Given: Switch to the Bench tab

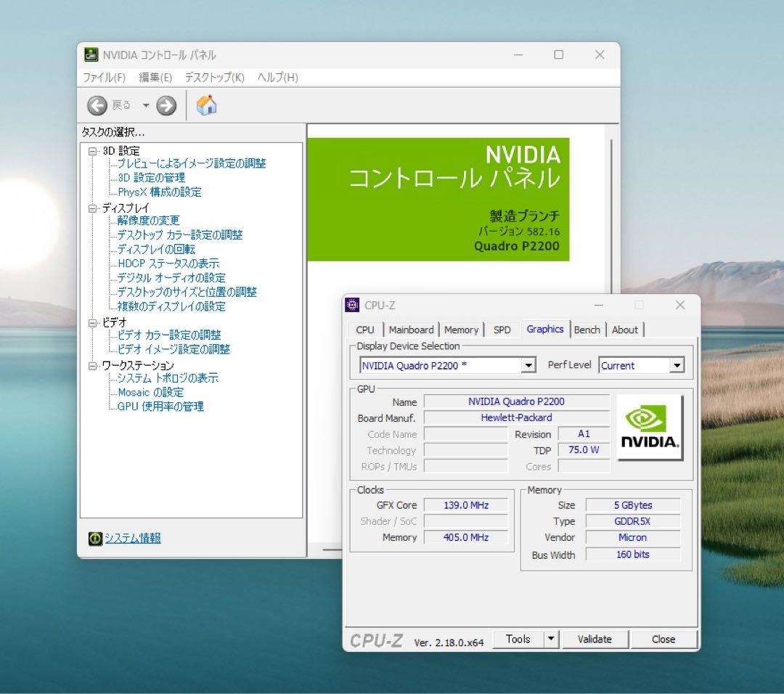Looking at the screenshot, I should coord(587,330).
